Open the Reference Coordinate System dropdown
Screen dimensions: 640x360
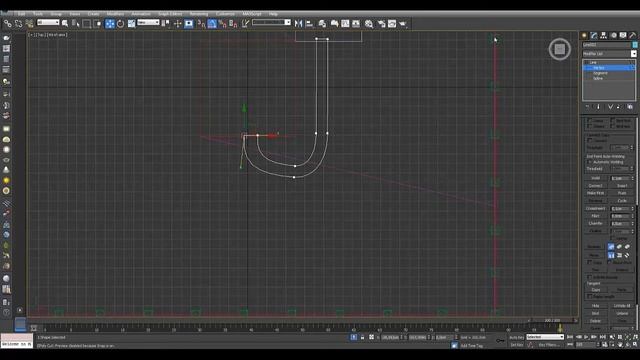tap(148, 22)
